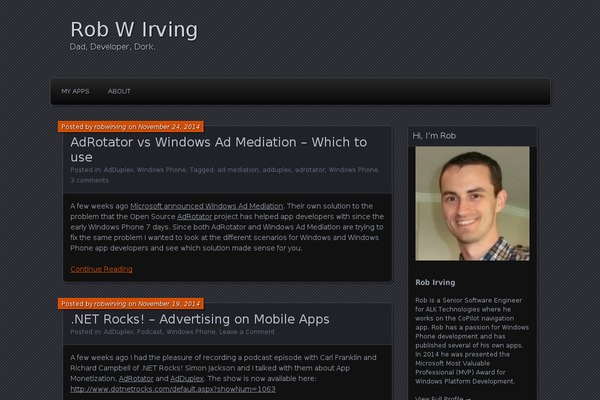Viewport: 600px width, 400px height.
Task: Open the Podcast category link
Action: (x=149, y=332)
